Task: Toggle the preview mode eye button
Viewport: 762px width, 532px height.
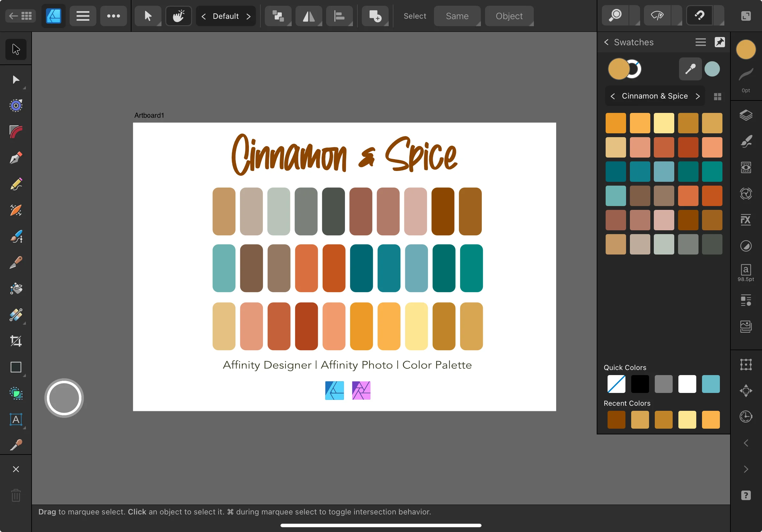Action: click(x=657, y=16)
